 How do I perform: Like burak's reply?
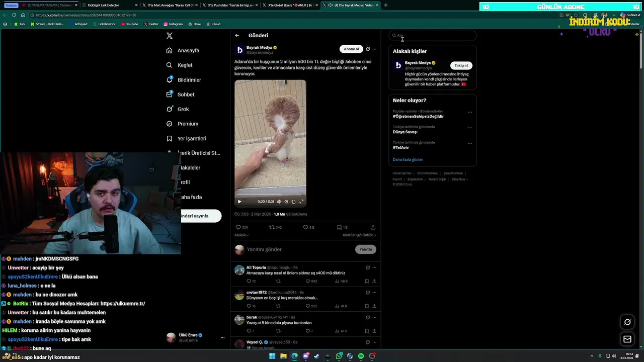point(309,331)
